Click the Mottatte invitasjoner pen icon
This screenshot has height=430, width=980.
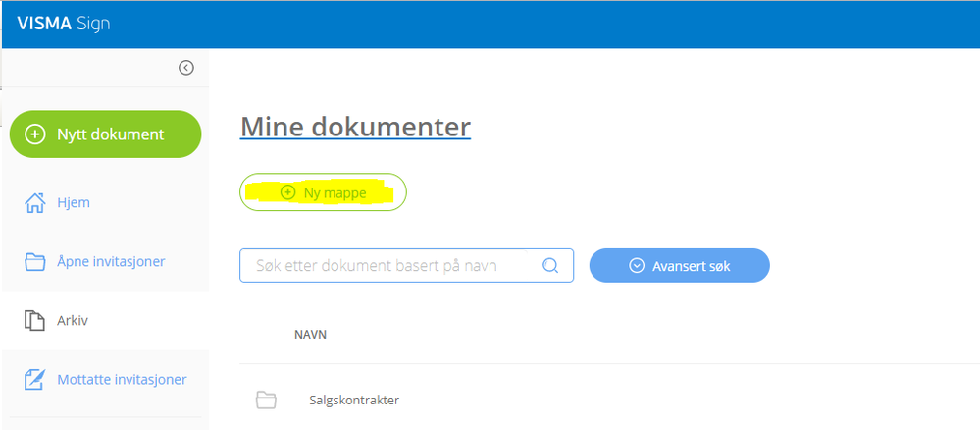coord(35,379)
